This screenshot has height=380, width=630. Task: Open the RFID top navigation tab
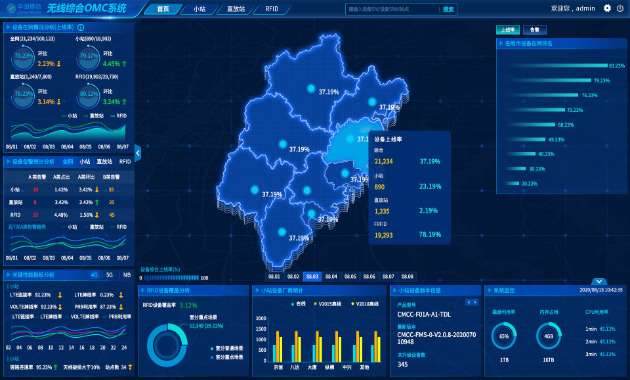272,9
